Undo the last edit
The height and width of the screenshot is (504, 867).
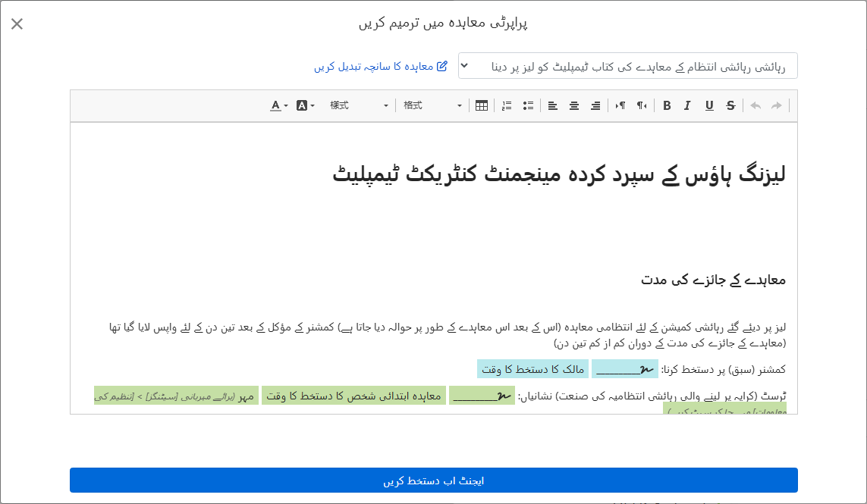tap(755, 105)
